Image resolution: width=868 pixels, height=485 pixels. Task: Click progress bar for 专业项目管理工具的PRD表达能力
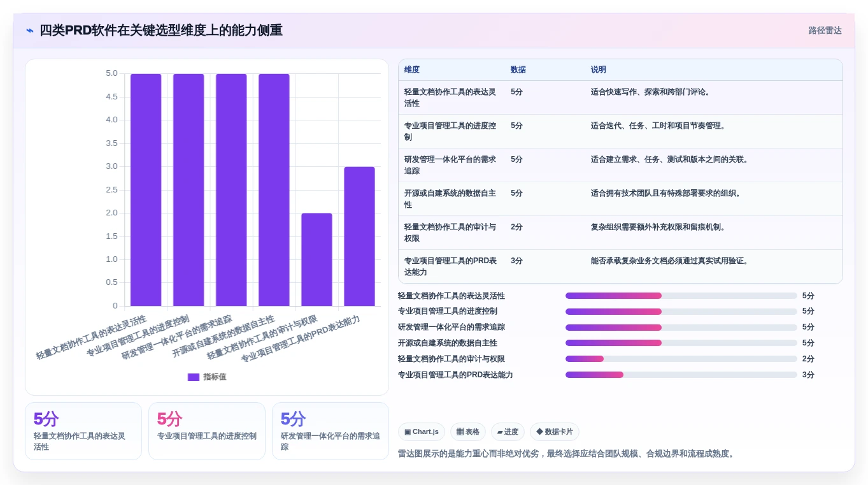click(681, 375)
